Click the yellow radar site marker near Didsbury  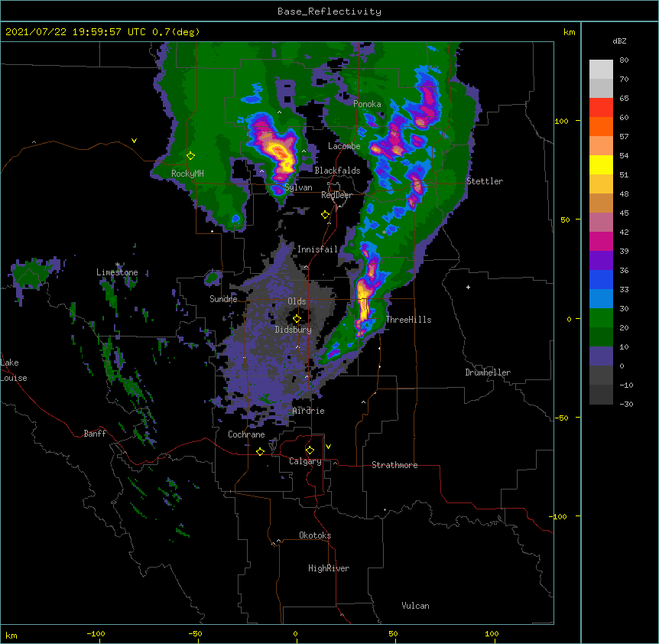tap(297, 318)
